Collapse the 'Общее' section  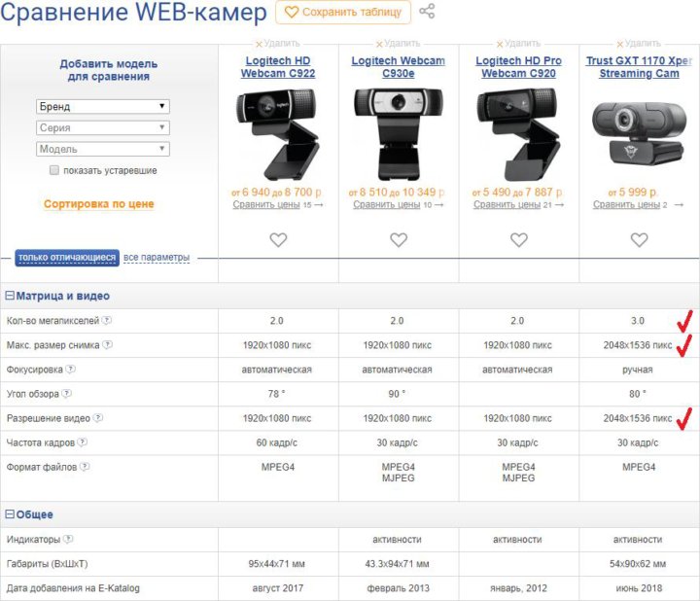click(10, 514)
